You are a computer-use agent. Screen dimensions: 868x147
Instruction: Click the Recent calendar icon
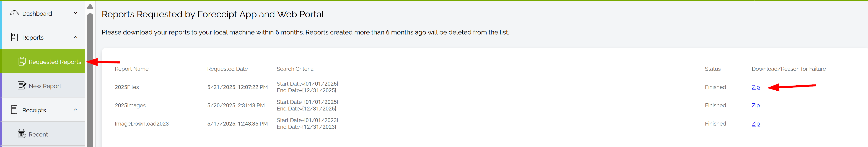click(22, 134)
